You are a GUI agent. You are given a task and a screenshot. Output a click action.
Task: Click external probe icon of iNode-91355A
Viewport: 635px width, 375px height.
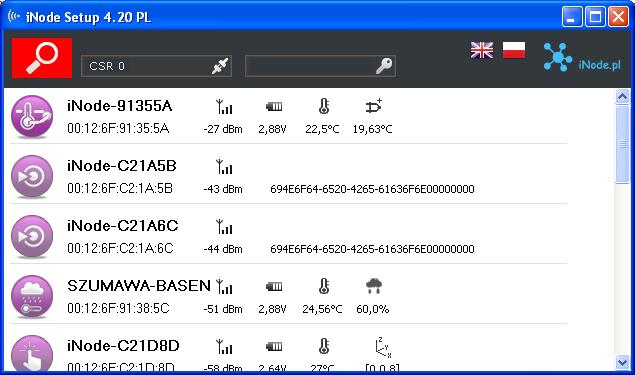pyautogui.click(x=373, y=106)
